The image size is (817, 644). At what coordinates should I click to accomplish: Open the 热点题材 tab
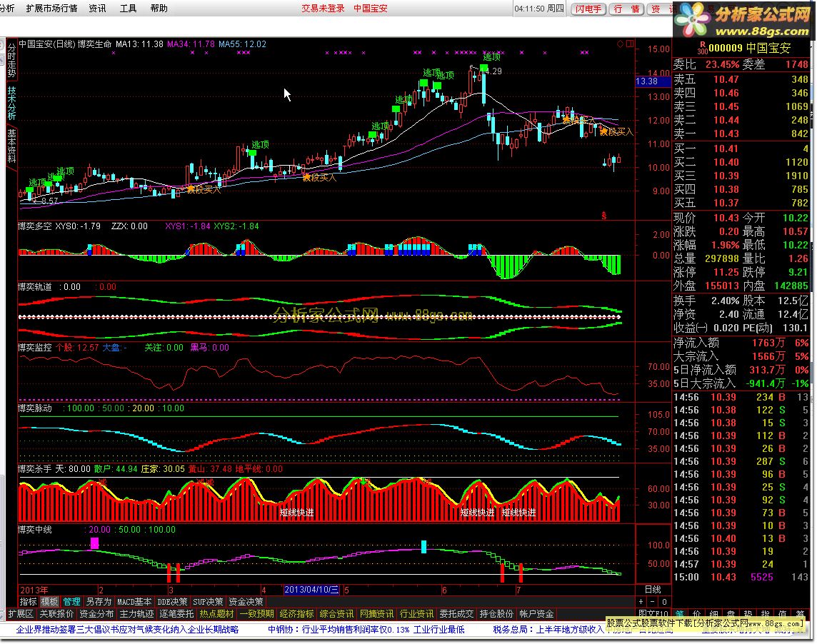[216, 614]
